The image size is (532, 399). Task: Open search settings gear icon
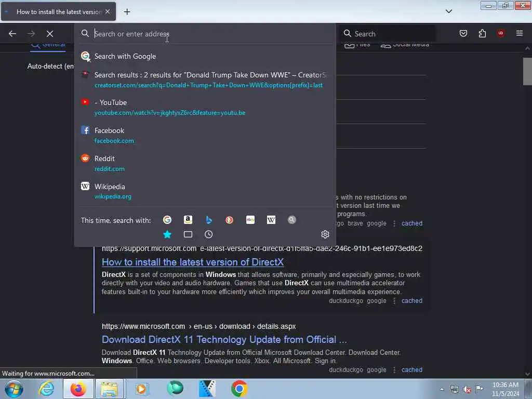coord(325,234)
